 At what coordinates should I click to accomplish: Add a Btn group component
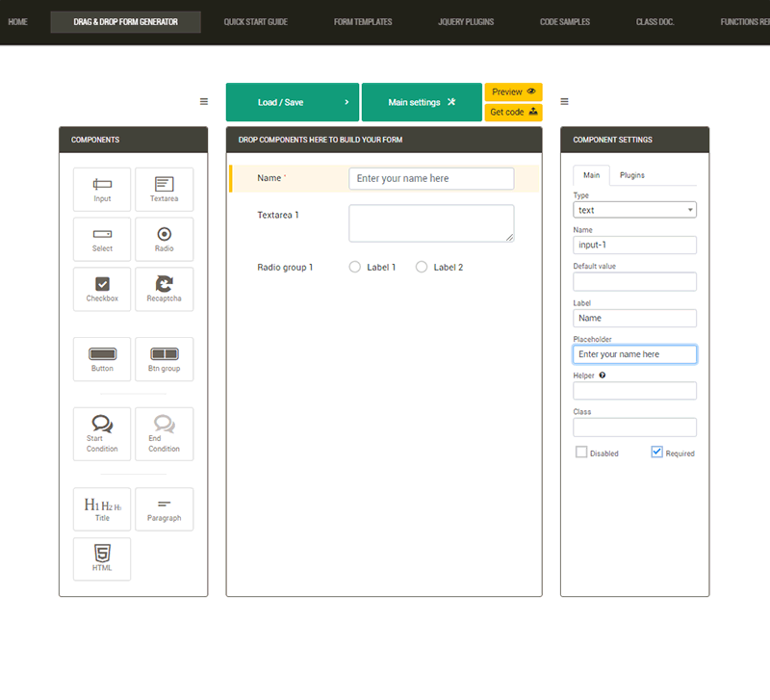(x=164, y=359)
